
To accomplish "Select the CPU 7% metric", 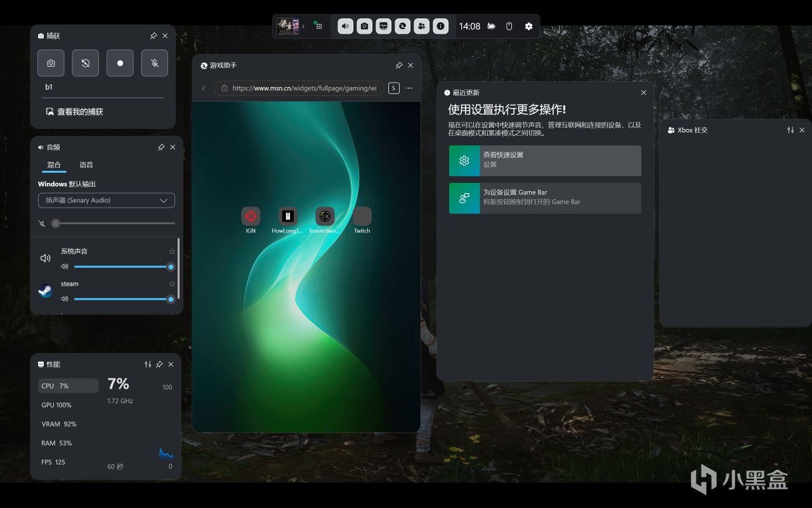I will [x=69, y=386].
